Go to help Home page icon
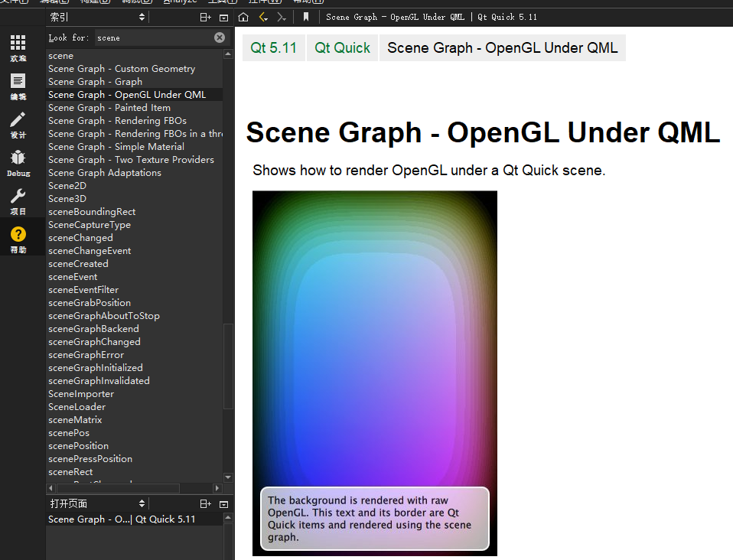Viewport: 733px width, 560px height. [243, 17]
